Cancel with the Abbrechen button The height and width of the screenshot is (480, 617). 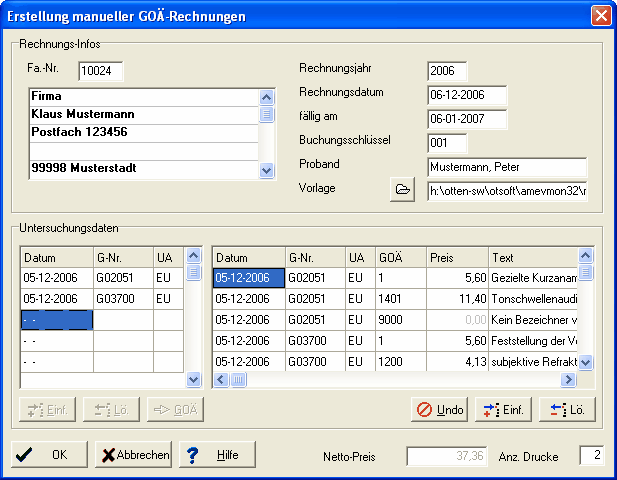tap(133, 454)
